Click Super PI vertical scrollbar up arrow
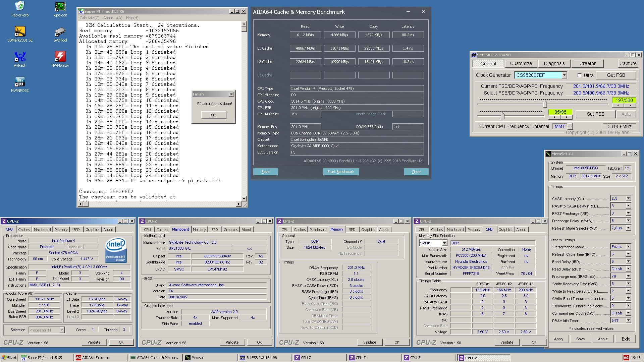The image size is (644, 362). [x=244, y=24]
